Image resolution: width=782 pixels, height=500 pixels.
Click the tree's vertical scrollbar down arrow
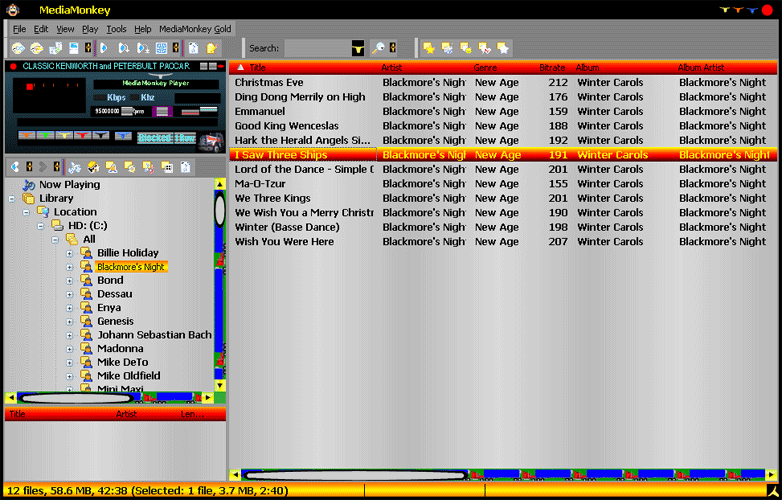pos(220,385)
